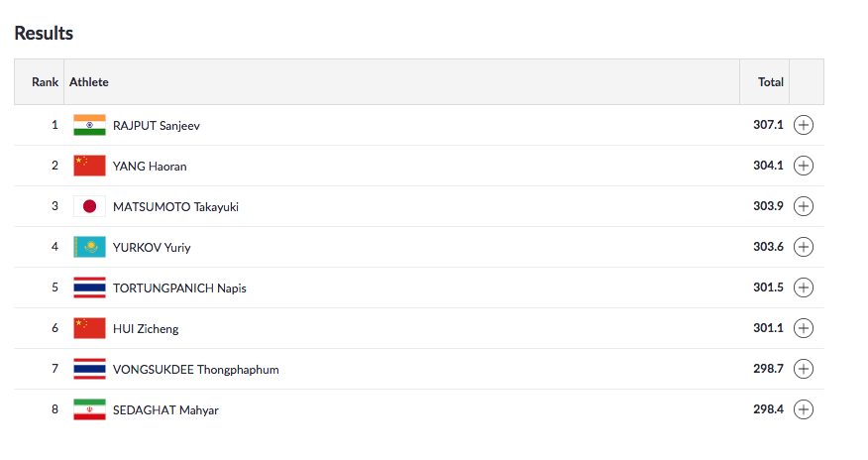The image size is (868, 460).
Task: Click plus icon beside TORTUNGPANICH Napis
Action: (x=804, y=287)
